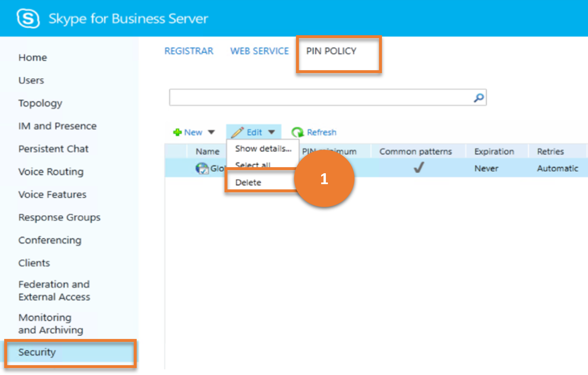Image resolution: width=588 pixels, height=375 pixels.
Task: Switch to the Web Service tab
Action: [260, 51]
